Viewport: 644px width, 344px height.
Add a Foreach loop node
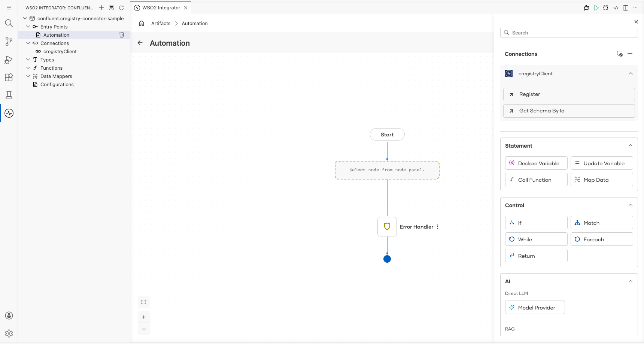[602, 239]
